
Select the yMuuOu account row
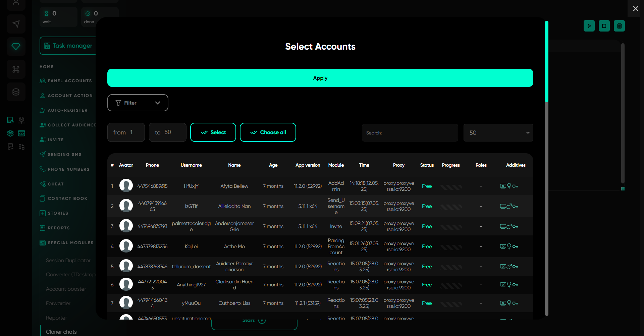(191, 303)
